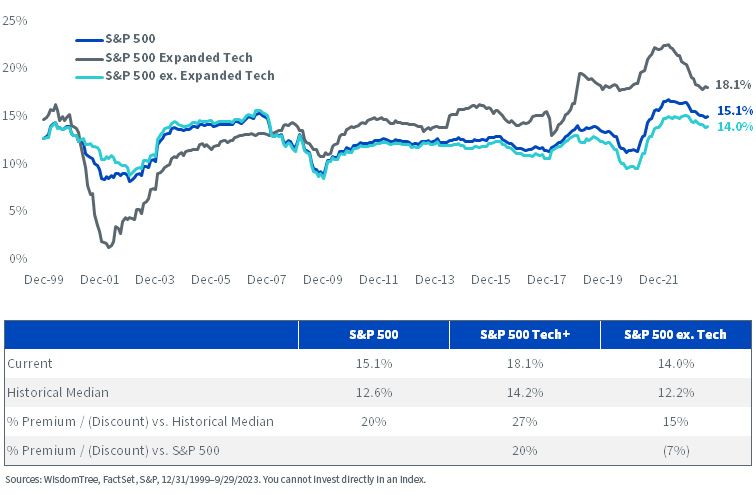Click the 27% premium cell for Tech+

pos(525,421)
